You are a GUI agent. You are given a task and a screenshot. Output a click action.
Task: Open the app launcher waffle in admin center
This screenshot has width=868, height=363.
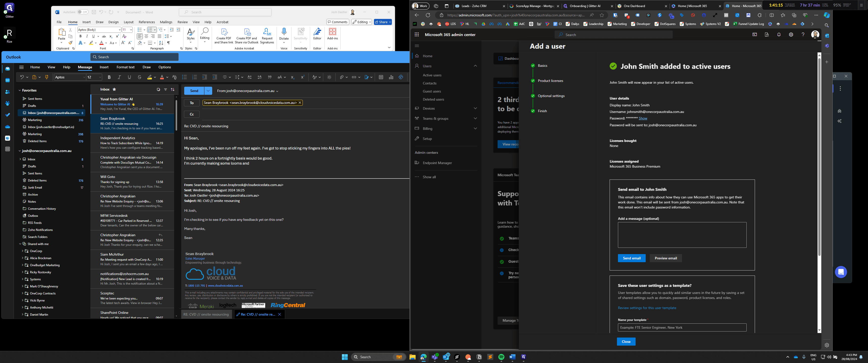pos(417,34)
